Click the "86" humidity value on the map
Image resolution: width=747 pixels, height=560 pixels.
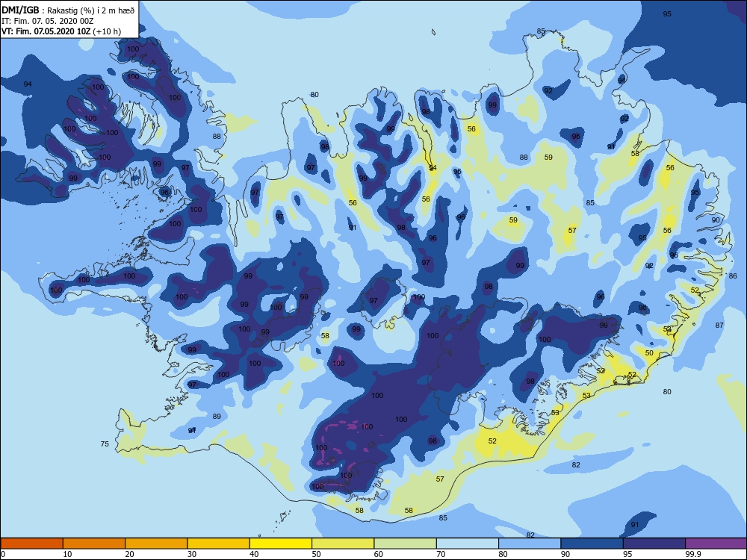(733, 276)
